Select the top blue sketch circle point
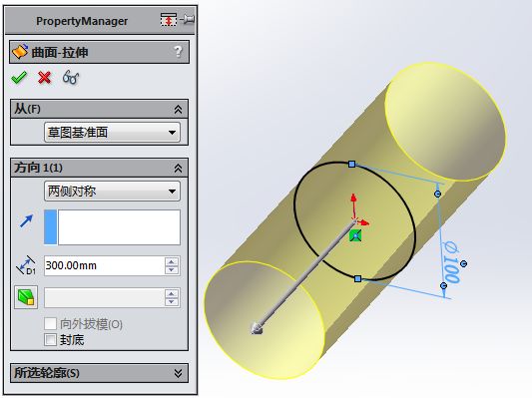 point(352,164)
